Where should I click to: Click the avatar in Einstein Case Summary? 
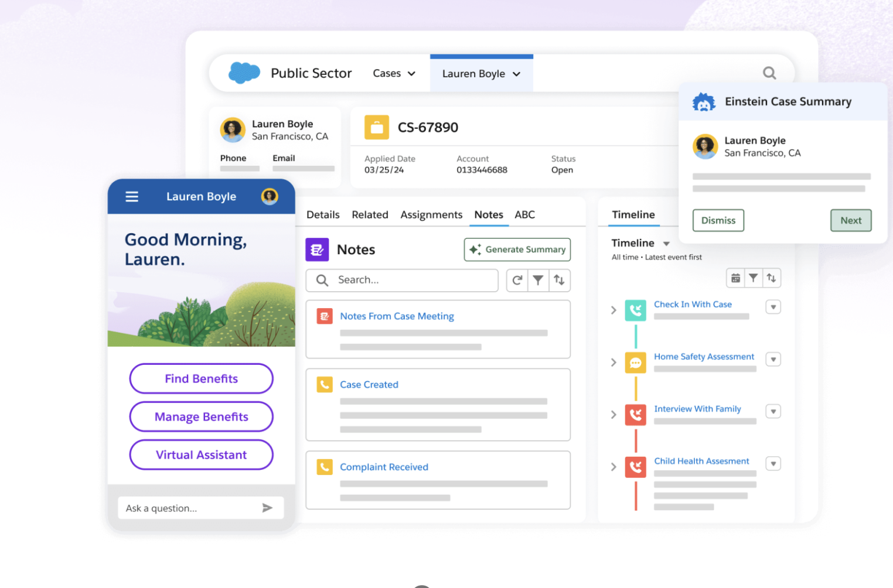point(705,146)
